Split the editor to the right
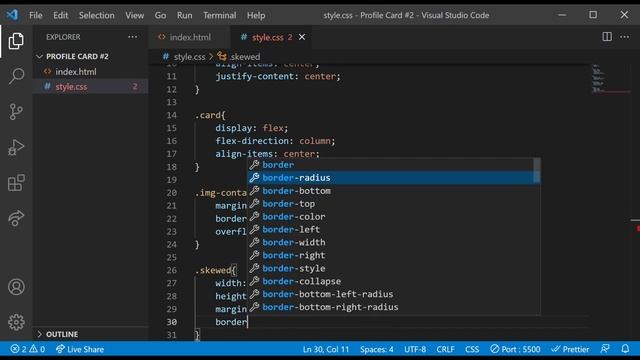 click(607, 37)
